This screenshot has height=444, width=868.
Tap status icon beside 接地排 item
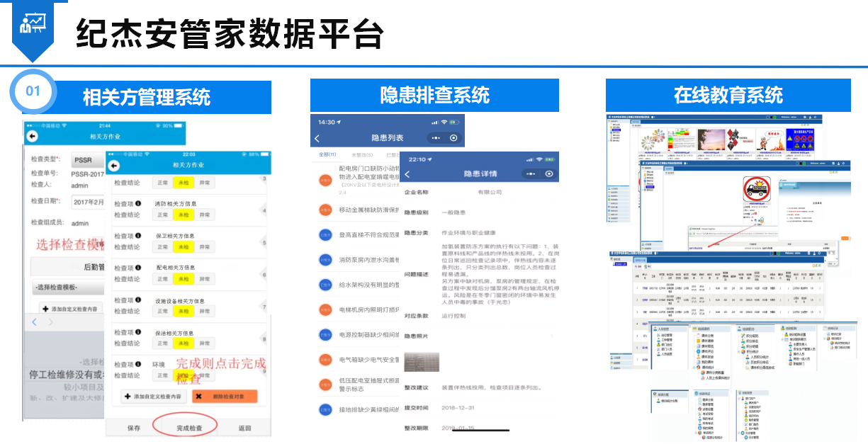[325, 409]
